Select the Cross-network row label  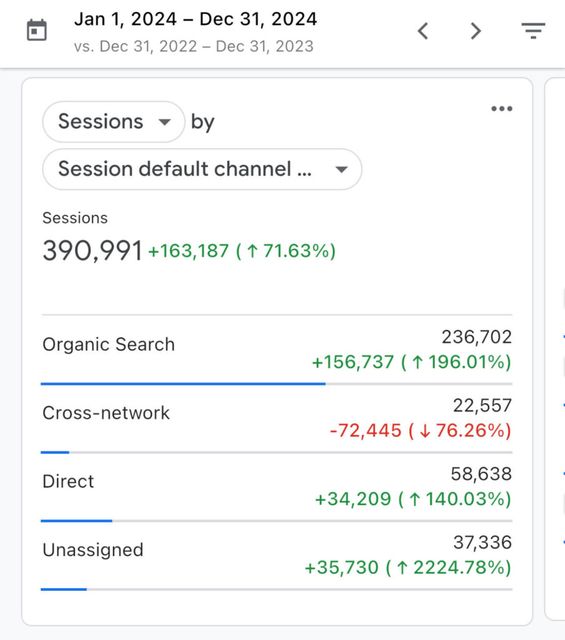pyautogui.click(x=106, y=413)
